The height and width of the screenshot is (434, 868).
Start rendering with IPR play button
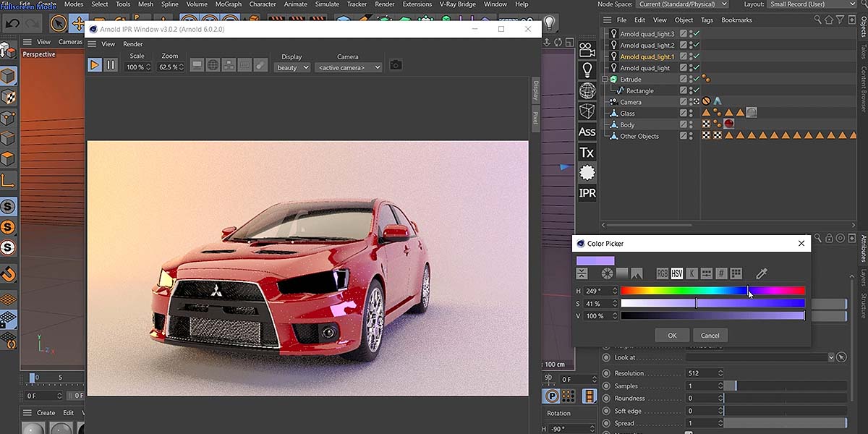point(94,65)
